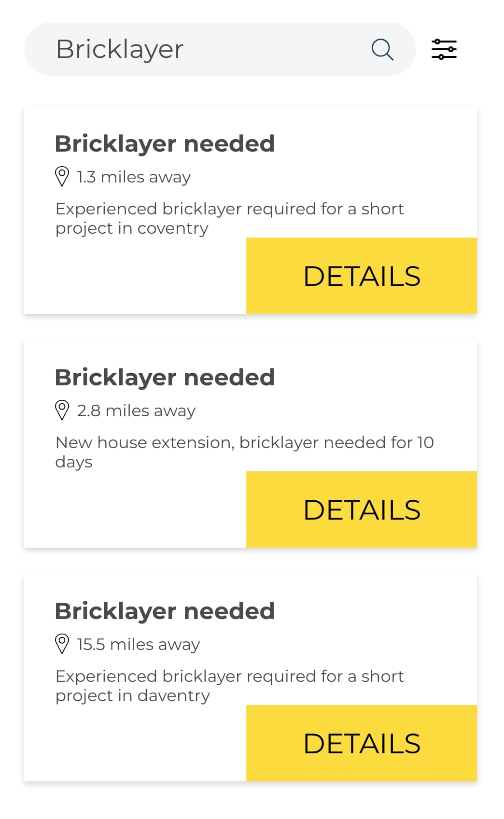Click the 15.5 miles away distance text

point(138,645)
